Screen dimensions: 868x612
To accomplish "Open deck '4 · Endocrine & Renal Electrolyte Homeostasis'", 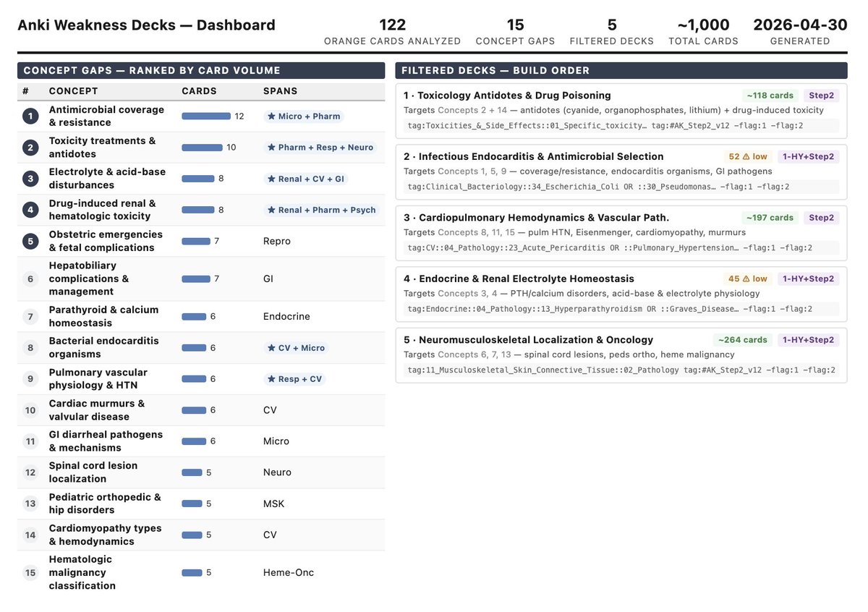I will (x=621, y=294).
